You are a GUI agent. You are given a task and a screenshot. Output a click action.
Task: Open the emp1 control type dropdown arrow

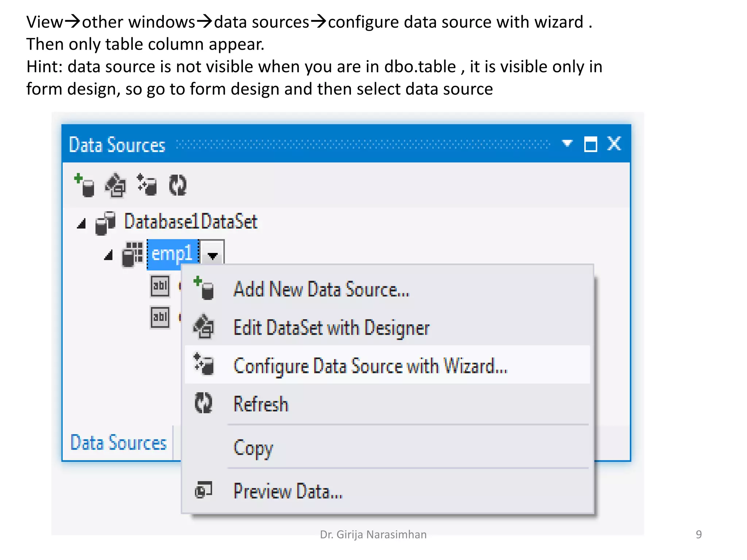(212, 255)
